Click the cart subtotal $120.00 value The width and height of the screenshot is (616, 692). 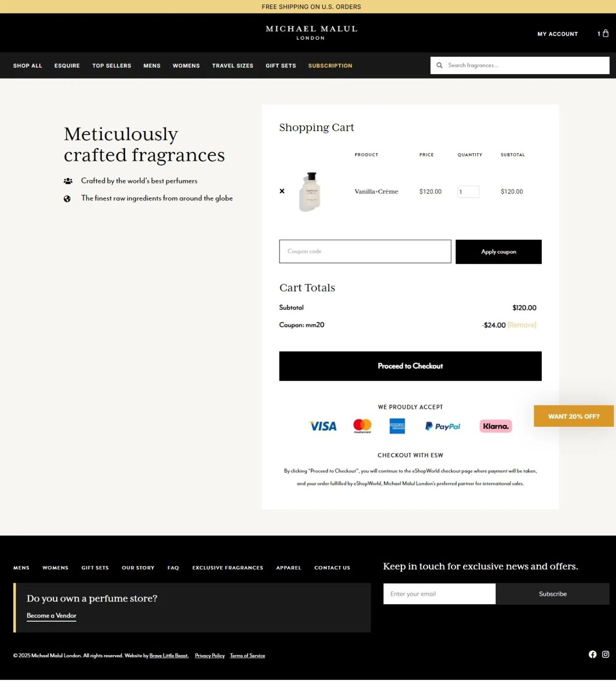pyautogui.click(x=524, y=308)
